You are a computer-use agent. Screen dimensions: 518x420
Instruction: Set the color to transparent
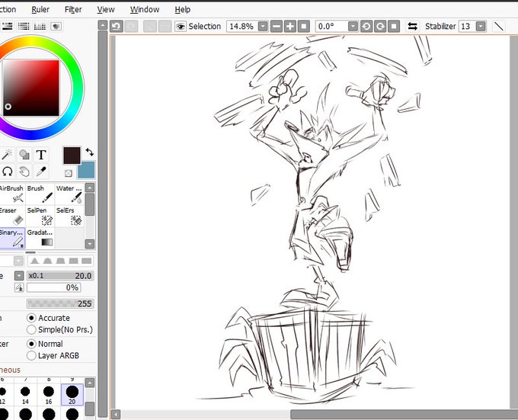pos(69,173)
